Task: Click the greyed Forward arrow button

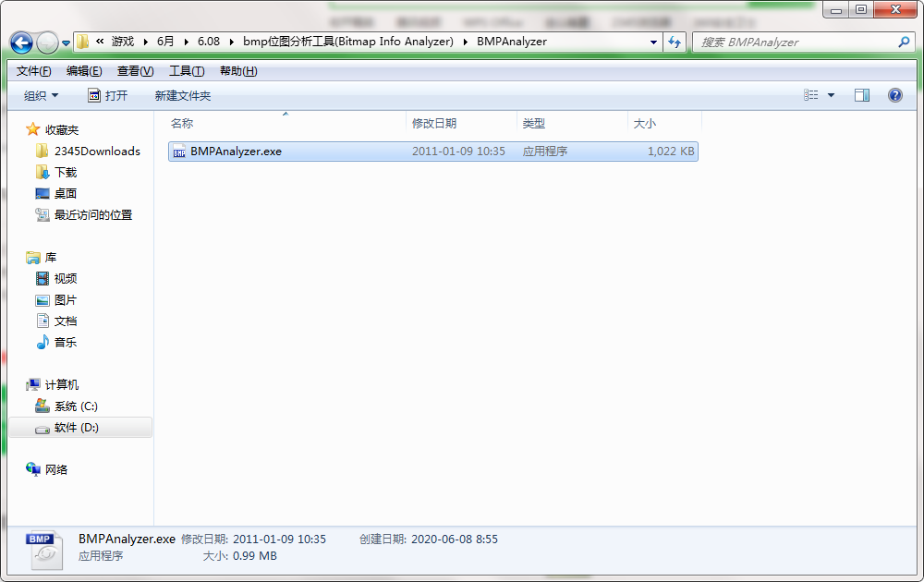Action: pyautogui.click(x=47, y=42)
